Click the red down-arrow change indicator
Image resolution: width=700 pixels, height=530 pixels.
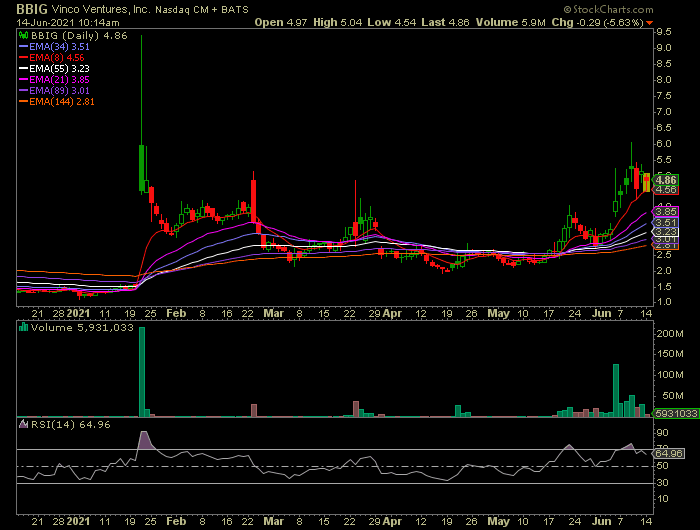650,23
